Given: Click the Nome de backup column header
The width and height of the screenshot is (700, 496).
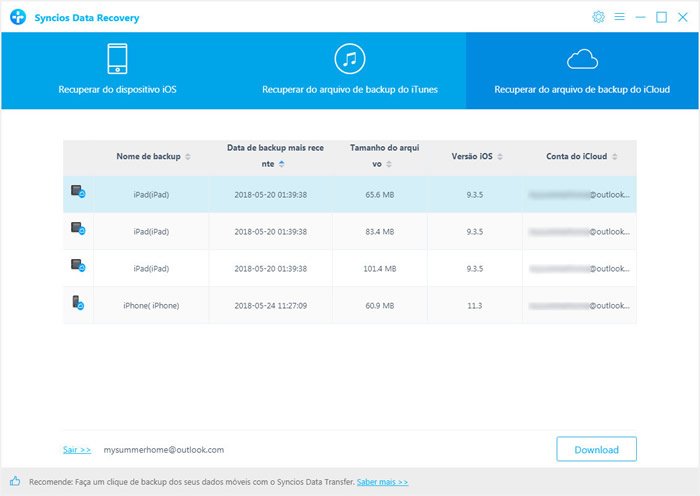Looking at the screenshot, I should 148,156.
